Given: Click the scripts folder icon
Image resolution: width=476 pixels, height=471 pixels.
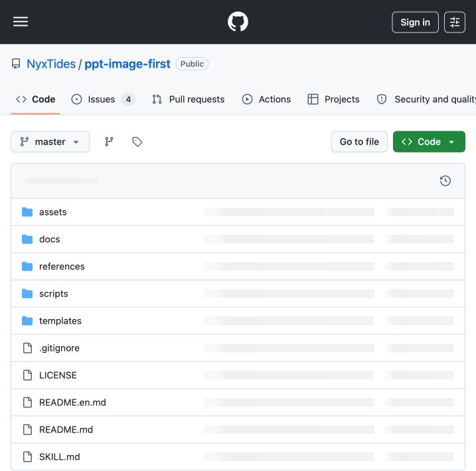Looking at the screenshot, I should [27, 294].
